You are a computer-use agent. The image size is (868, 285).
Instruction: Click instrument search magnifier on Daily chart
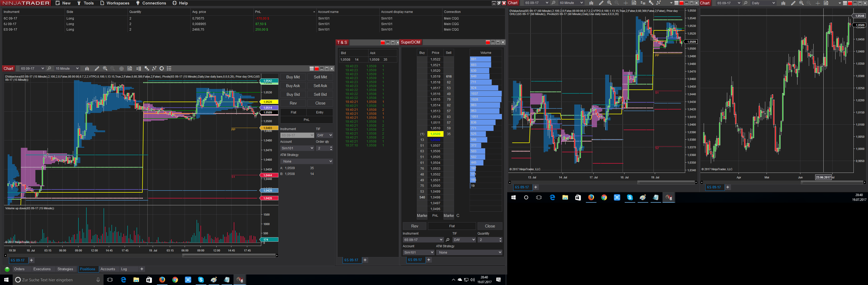(745, 3)
